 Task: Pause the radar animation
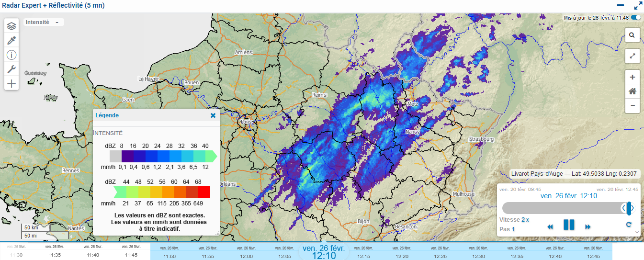569,225
